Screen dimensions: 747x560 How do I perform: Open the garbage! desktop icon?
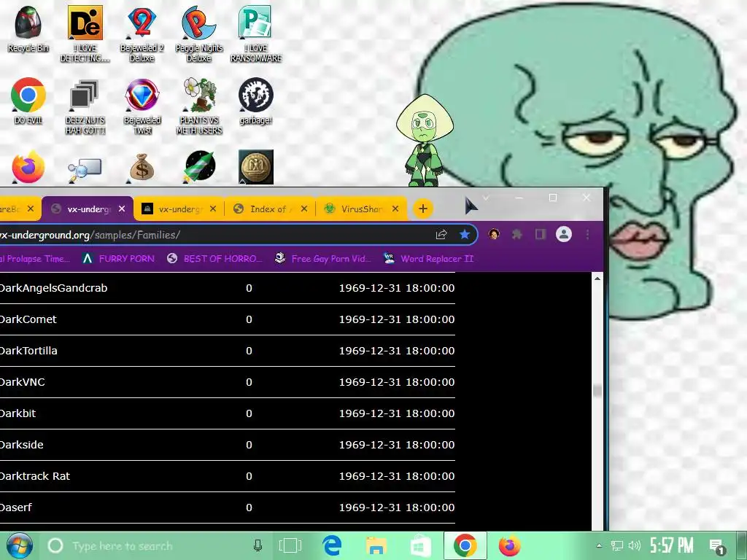(256, 101)
